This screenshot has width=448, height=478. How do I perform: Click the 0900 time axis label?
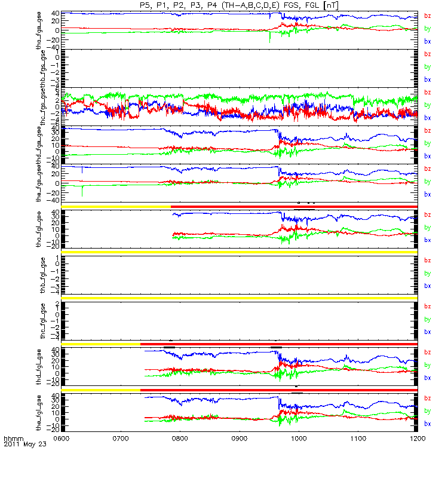pos(240,439)
